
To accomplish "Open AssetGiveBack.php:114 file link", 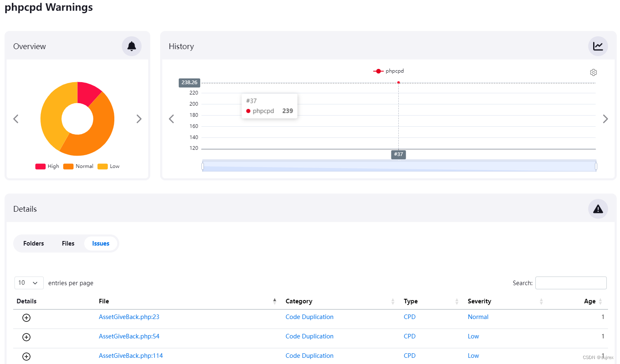I will pyautogui.click(x=131, y=356).
